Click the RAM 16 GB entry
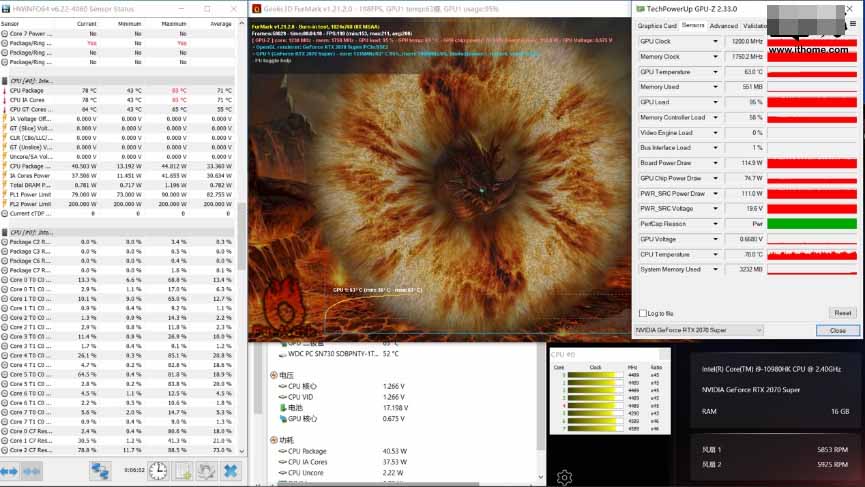This screenshot has height=487, width=865. point(775,412)
